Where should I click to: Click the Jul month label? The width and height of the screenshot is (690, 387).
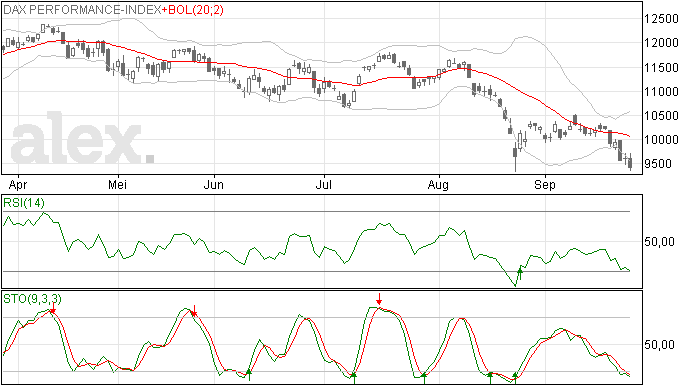tap(323, 184)
